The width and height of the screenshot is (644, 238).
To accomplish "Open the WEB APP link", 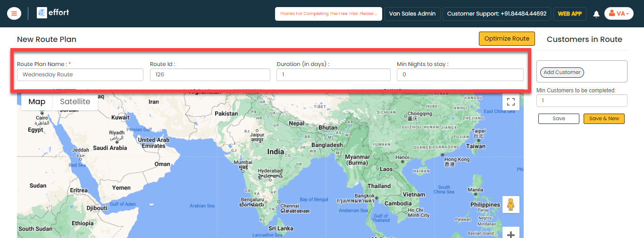I will (569, 14).
